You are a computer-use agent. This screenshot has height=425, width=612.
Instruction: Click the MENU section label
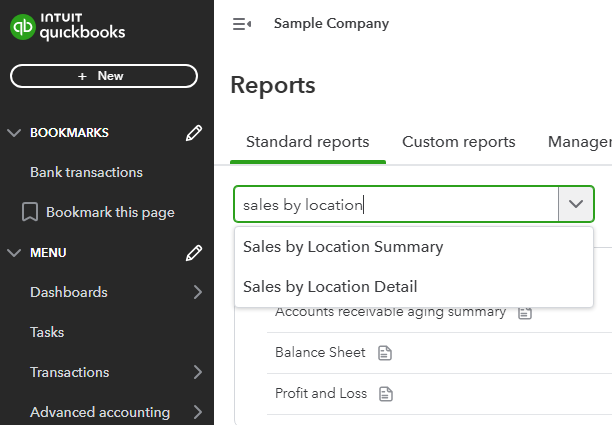click(x=48, y=253)
